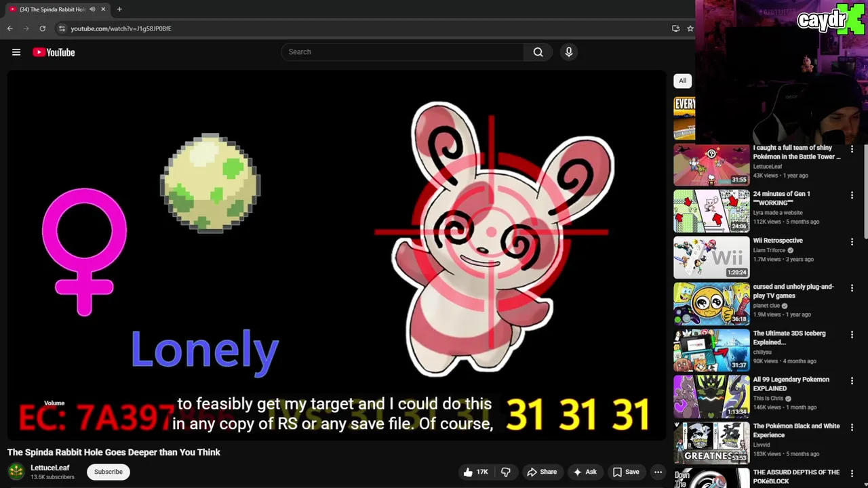
Task: Open the install/cast icon in the address bar
Action: click(x=675, y=28)
